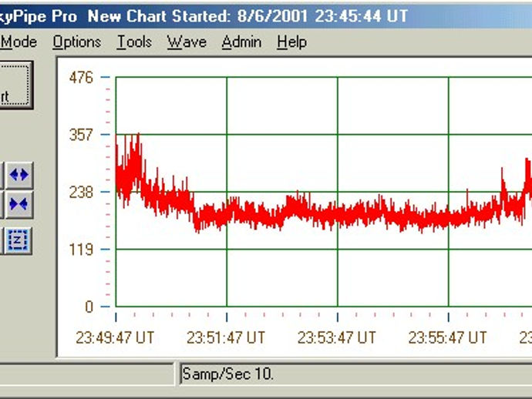Click the expand horizontal axis arrows icon
Screen dimensions: 532x399
click(19, 176)
